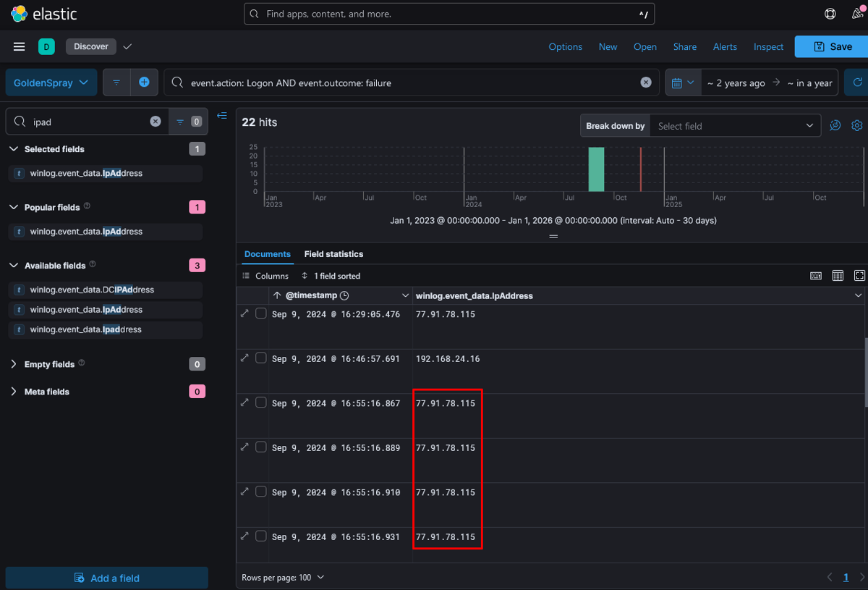Click Inspect in the top menu

pyautogui.click(x=768, y=47)
